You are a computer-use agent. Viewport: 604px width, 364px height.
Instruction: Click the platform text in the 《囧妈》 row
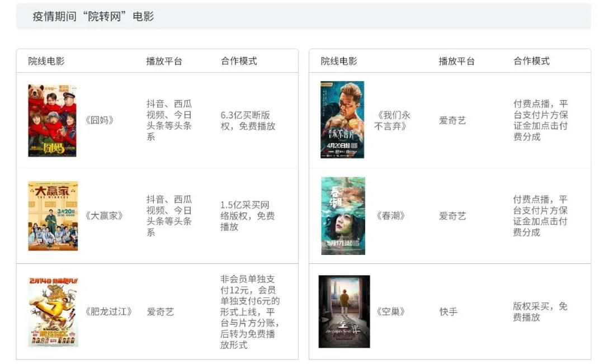169,120
